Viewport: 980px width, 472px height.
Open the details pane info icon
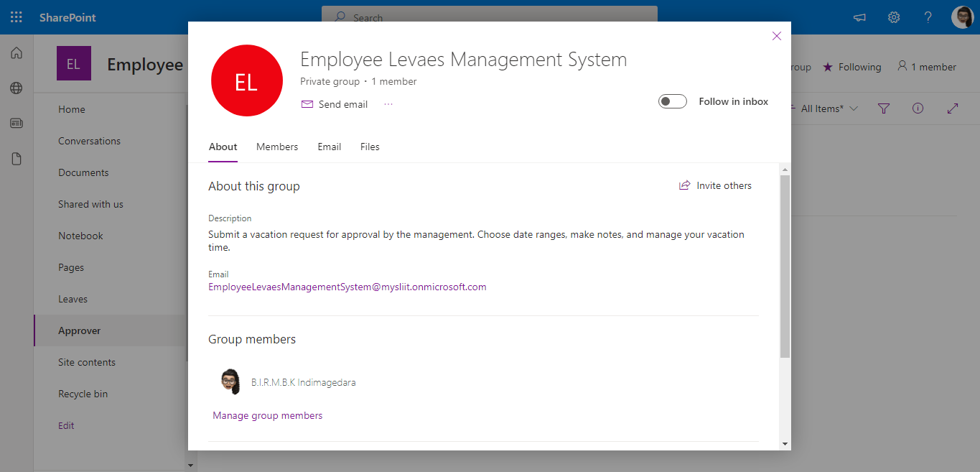918,108
